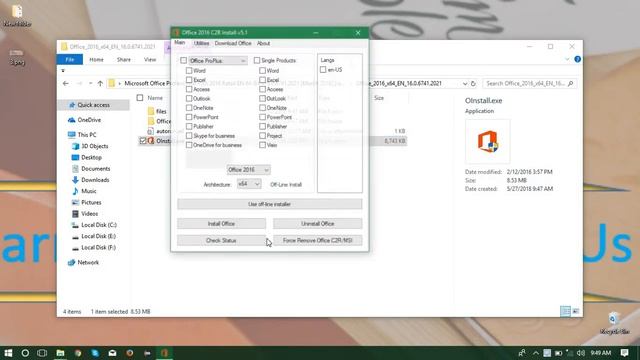Enable Project under Single Products
This screenshot has height=360, width=640.
pos(262,136)
